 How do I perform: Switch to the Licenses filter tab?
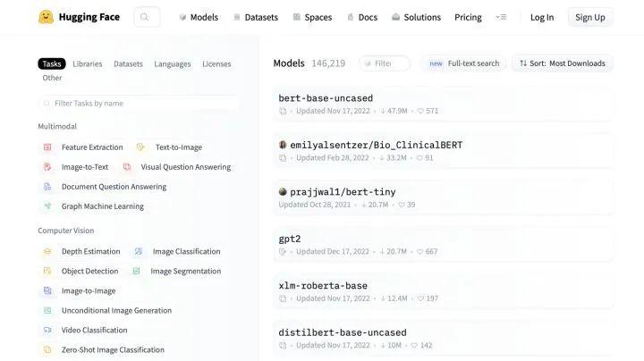click(x=216, y=64)
